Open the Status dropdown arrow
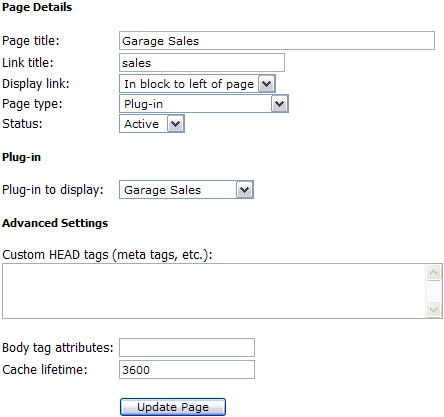This screenshot has width=444, height=417. click(175, 124)
